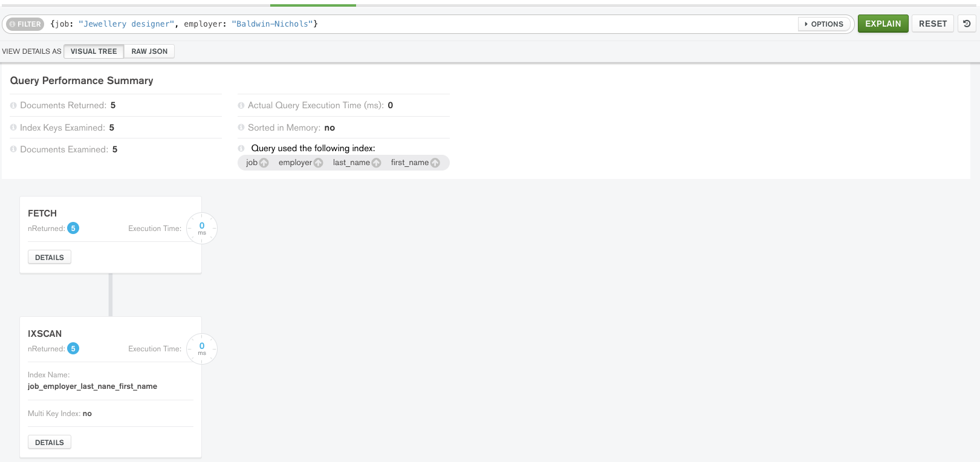Click info icon beside Sorted in Memory

(x=241, y=128)
